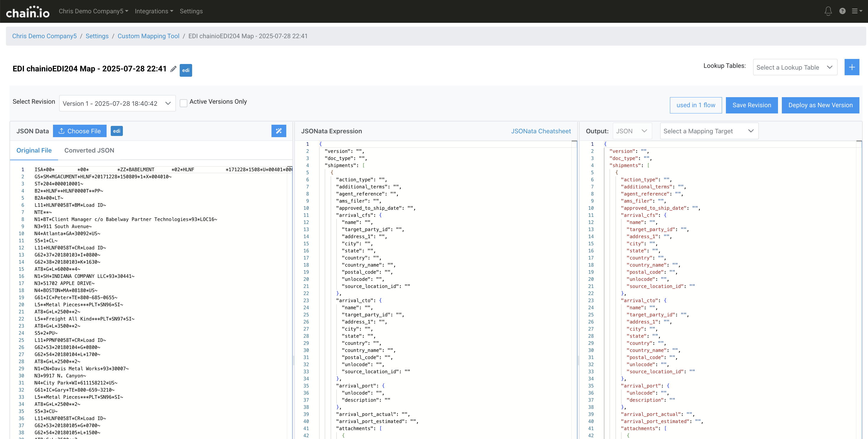Viewport: 868px width, 439px height.
Task: Switch to the Converted JSON tab
Action: click(89, 150)
